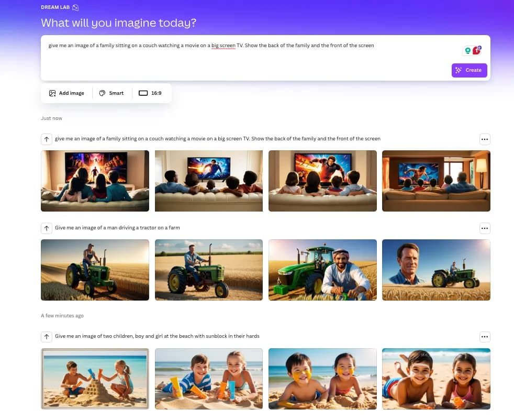This screenshot has height=420, width=514.
Task: Open beach image of kids with white sunblock
Action: point(437,379)
